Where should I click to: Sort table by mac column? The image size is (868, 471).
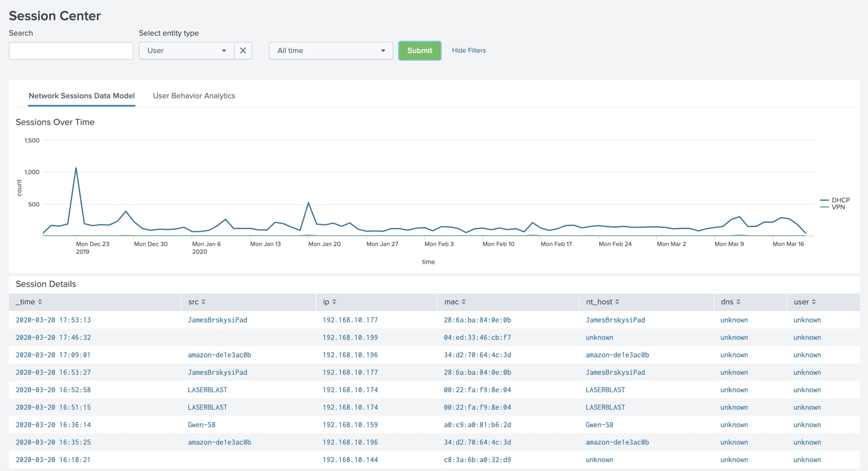pyautogui.click(x=454, y=302)
